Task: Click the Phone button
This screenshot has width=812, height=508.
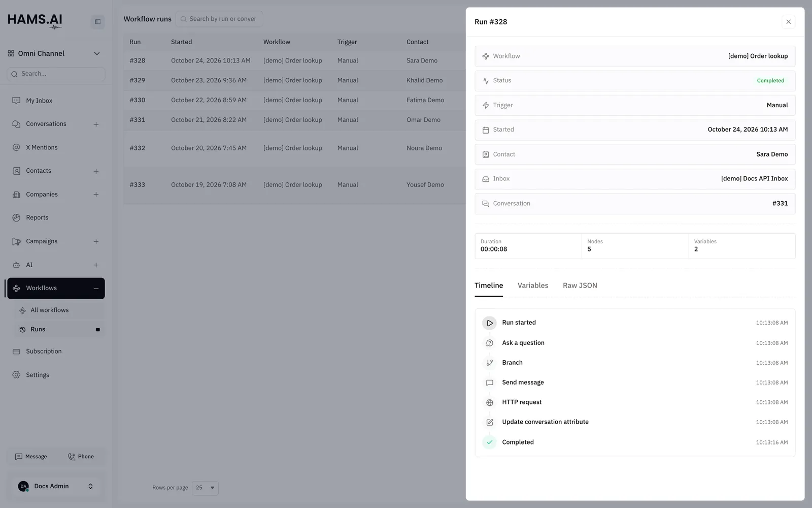Action: click(x=81, y=457)
